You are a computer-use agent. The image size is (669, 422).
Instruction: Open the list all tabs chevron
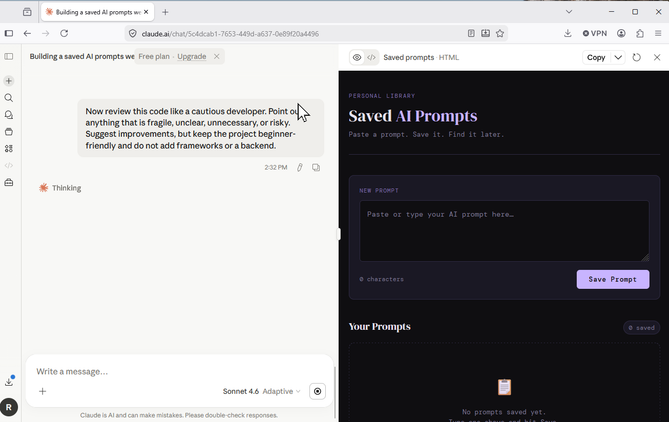[569, 12]
